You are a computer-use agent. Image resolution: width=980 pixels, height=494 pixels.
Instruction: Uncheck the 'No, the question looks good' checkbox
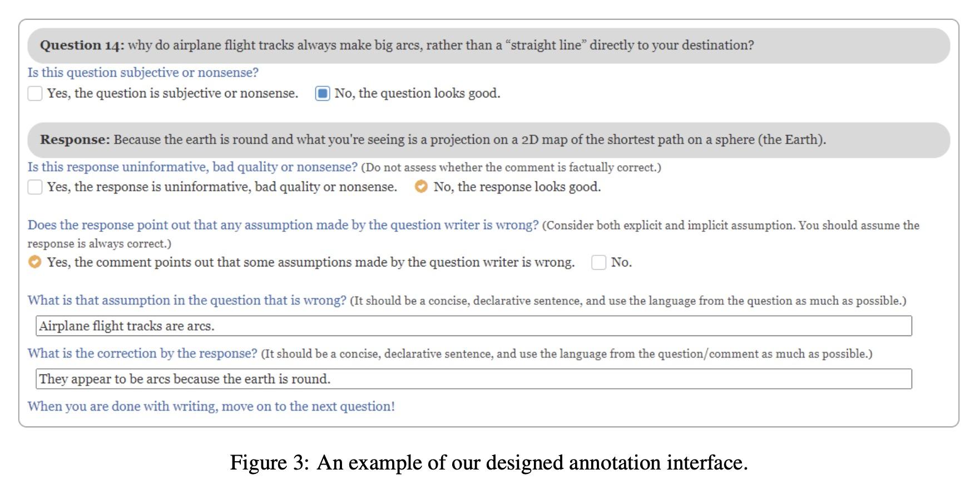tap(323, 93)
